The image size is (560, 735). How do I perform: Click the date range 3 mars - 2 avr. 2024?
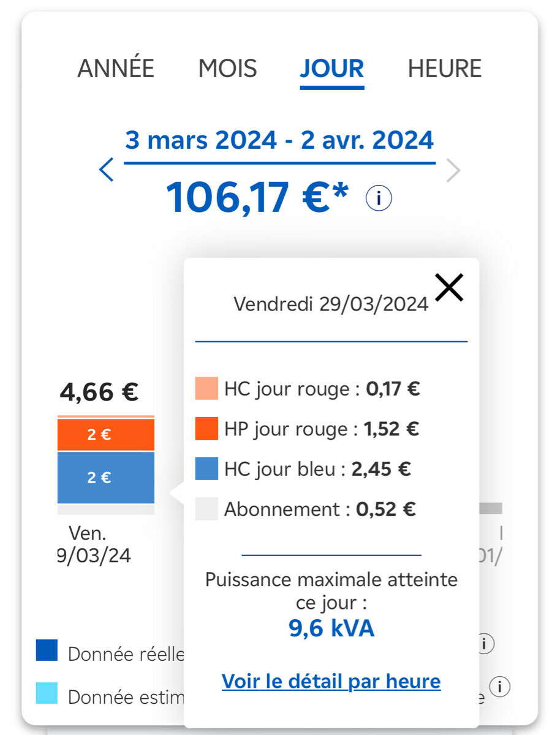(279, 140)
